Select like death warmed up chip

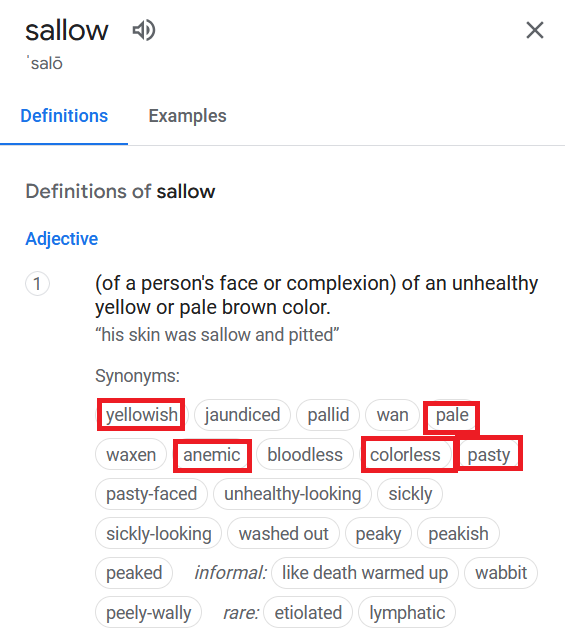(x=365, y=573)
